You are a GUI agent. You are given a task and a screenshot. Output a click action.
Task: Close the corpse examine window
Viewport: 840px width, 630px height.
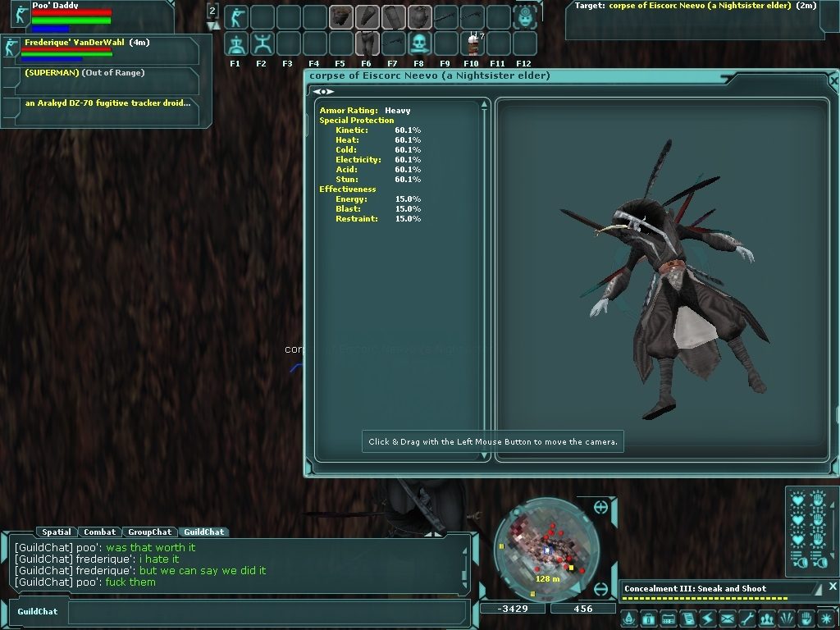click(833, 80)
